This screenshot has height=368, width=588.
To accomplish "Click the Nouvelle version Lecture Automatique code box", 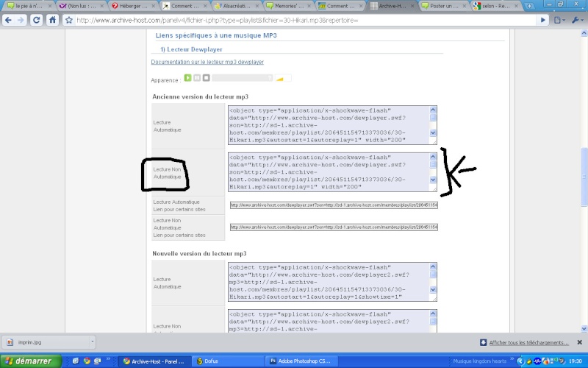I will coord(332,282).
